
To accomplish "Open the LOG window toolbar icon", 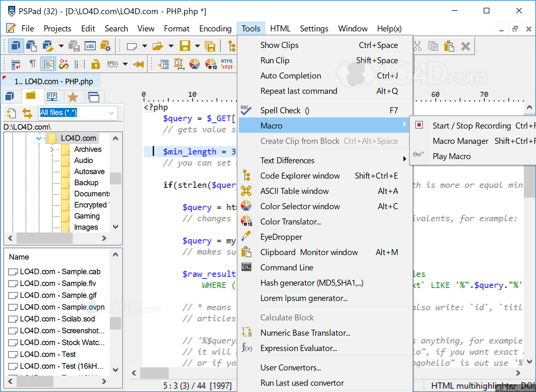I will click(90, 46).
